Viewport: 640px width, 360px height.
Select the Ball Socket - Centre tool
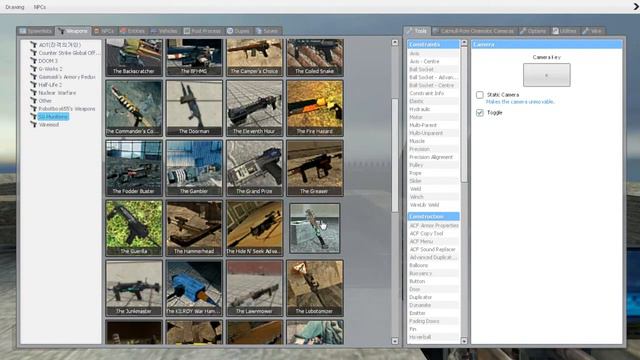pos(433,85)
